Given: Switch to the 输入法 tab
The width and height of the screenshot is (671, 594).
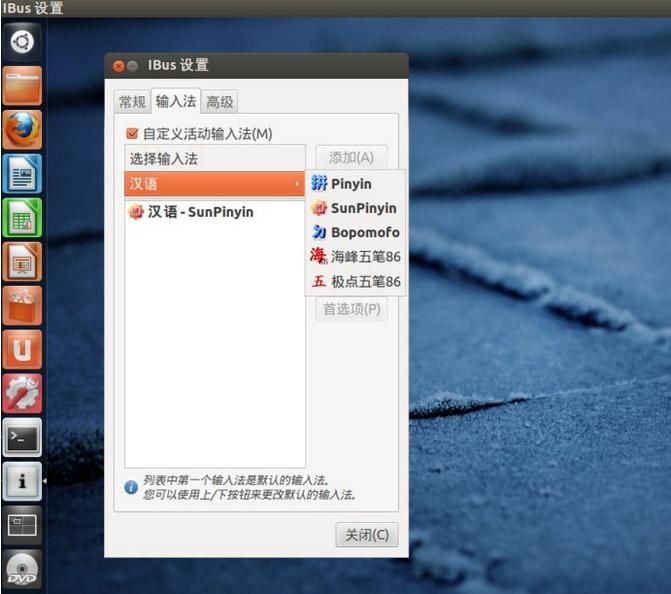Looking at the screenshot, I should click(176, 101).
